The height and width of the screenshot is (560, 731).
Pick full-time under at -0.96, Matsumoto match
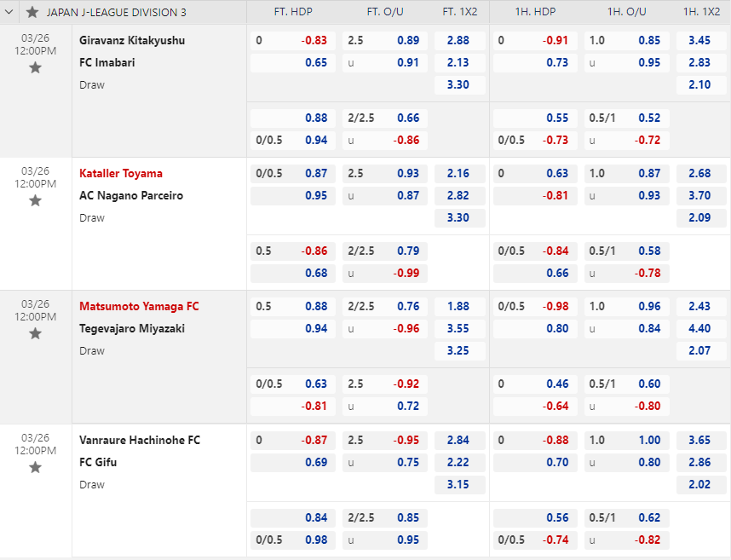384,329
